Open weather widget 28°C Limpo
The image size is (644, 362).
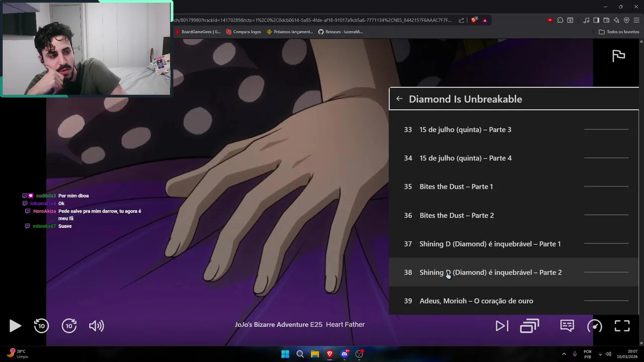click(x=18, y=354)
